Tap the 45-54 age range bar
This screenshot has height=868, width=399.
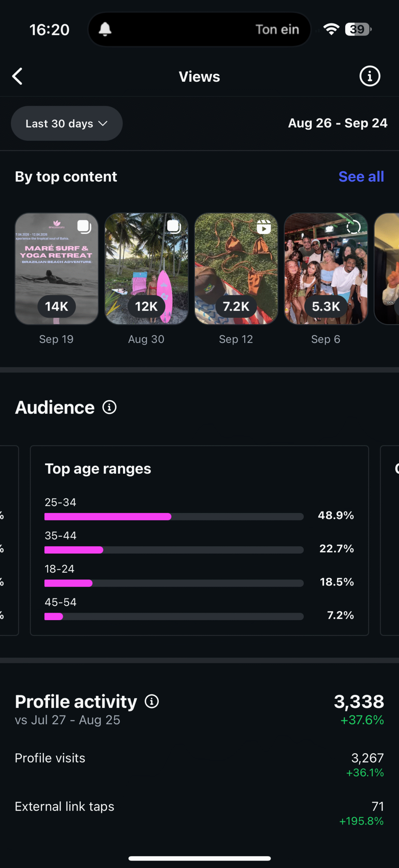pos(174,616)
